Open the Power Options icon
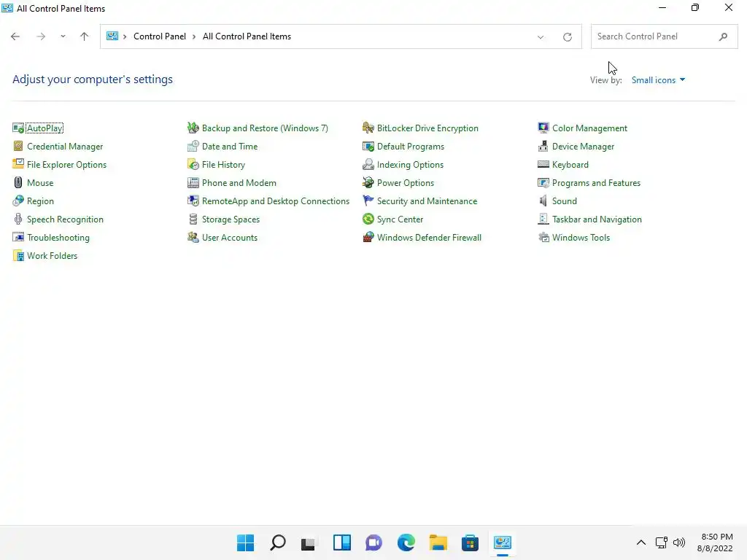This screenshot has height=560, width=747. [368, 183]
